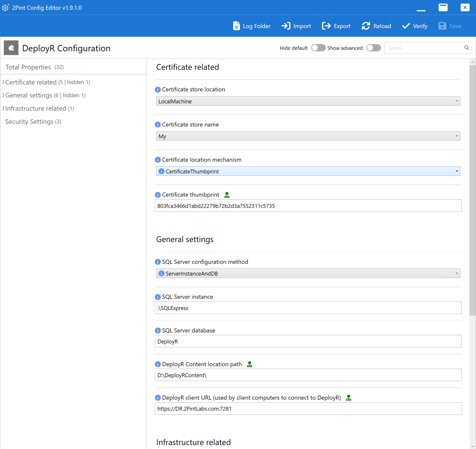Select General settings in the sidebar
The width and height of the screenshot is (476, 449).
29,95
